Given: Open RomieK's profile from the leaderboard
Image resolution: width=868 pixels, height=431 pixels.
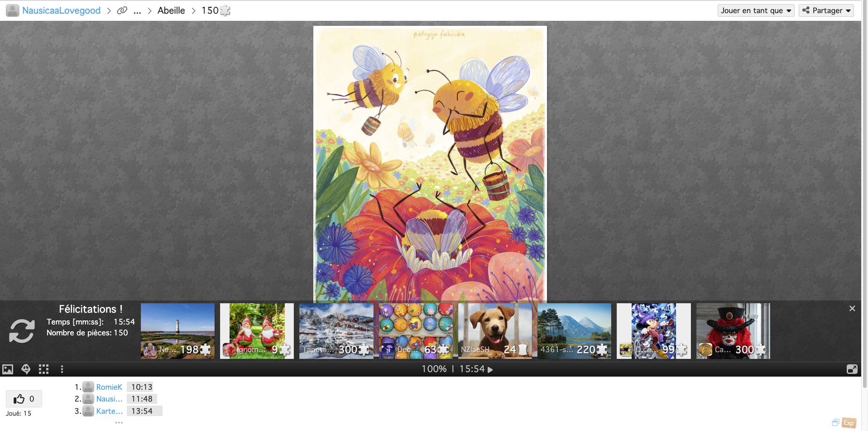Looking at the screenshot, I should click(109, 387).
